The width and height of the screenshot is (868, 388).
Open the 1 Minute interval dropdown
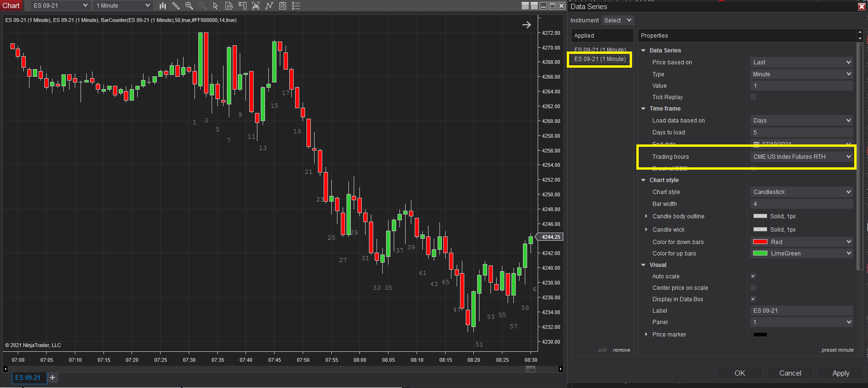(x=123, y=6)
